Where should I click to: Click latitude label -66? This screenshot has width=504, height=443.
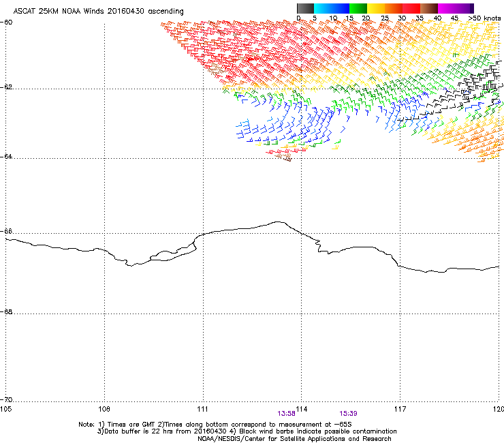(6, 232)
